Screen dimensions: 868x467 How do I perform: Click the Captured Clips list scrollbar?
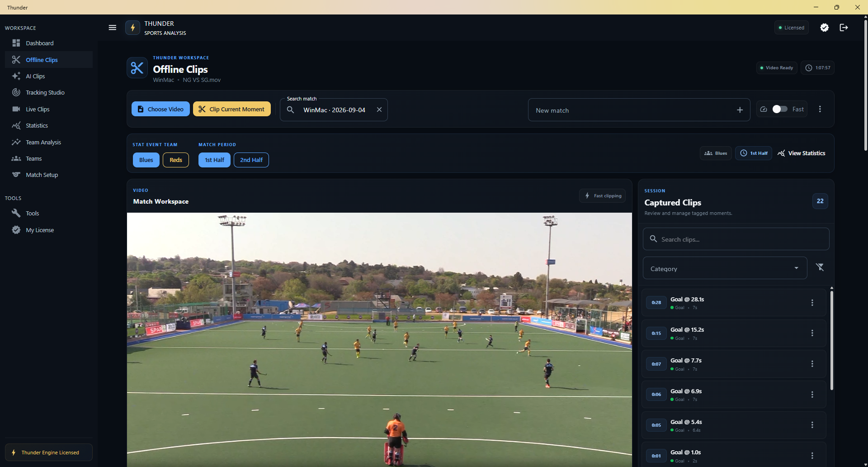tap(831, 339)
